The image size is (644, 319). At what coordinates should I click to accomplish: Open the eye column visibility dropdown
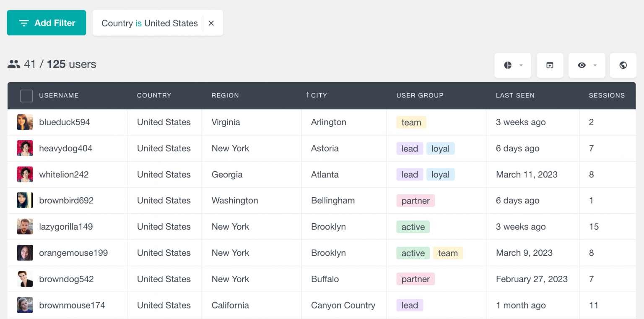586,65
